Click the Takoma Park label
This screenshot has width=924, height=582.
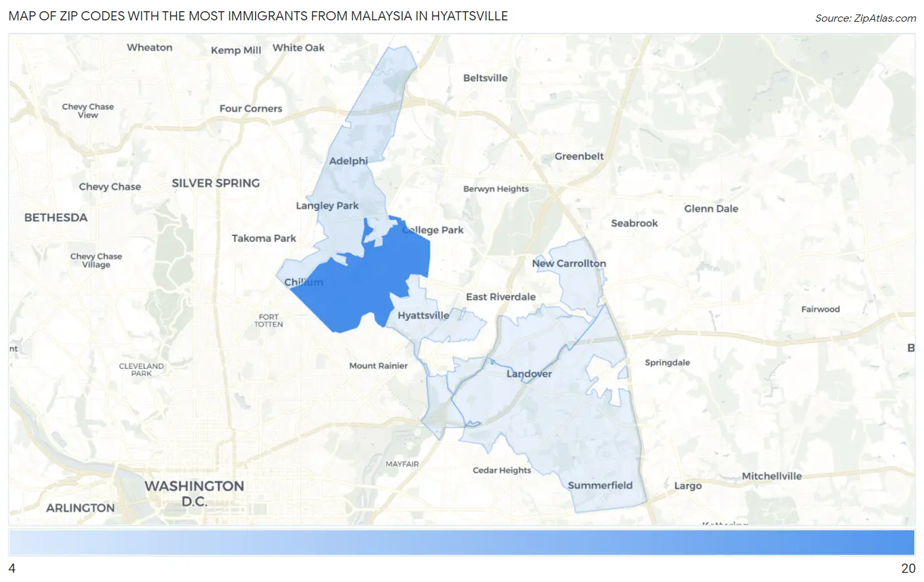(264, 238)
